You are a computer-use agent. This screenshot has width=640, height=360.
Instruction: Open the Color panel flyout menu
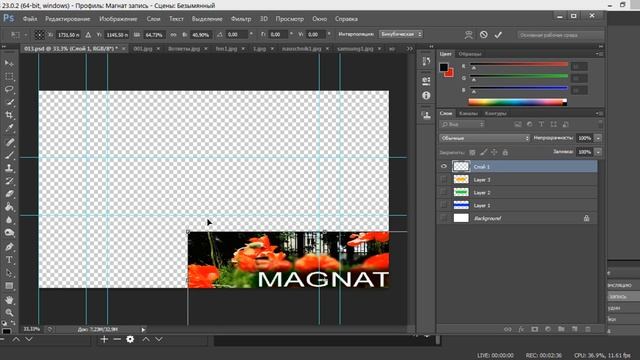click(599, 54)
